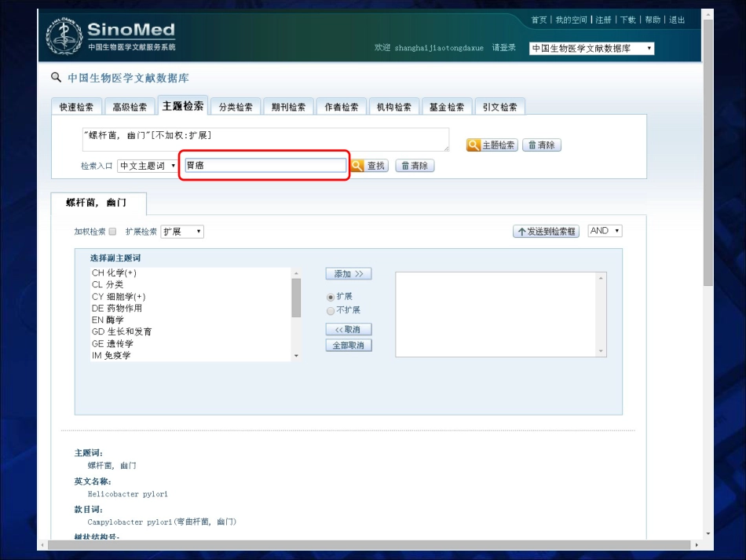Image resolution: width=746 pixels, height=560 pixels.
Task: Select the 不扩展 radio button
Action: pyautogui.click(x=331, y=311)
